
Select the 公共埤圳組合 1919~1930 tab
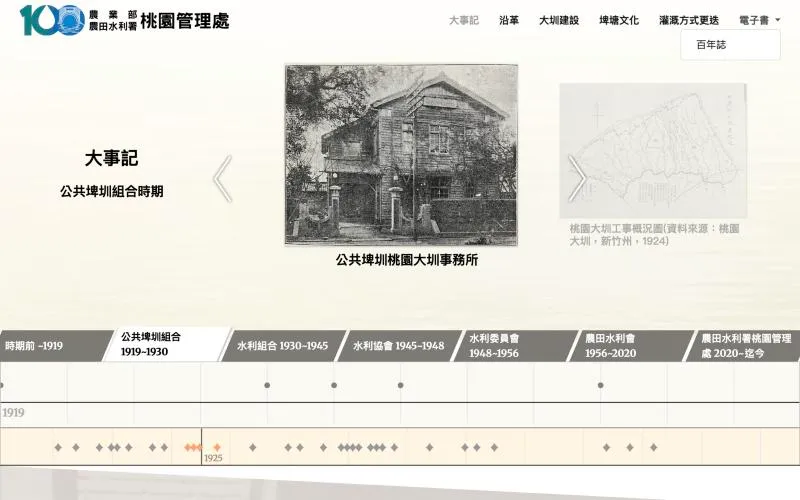[167, 344]
